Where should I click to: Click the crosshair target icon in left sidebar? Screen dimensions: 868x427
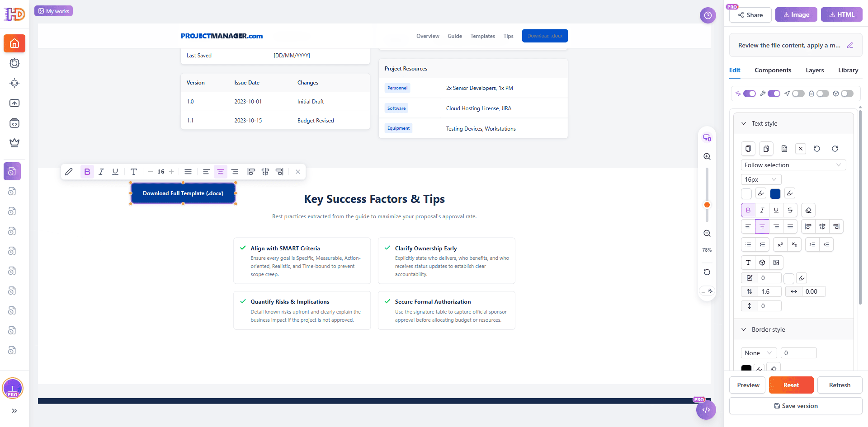[14, 83]
